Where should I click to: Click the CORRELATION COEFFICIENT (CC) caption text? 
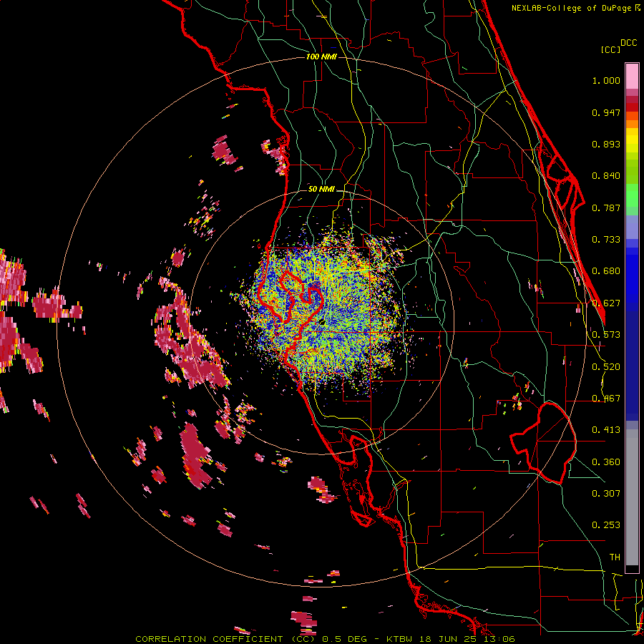tap(225, 639)
